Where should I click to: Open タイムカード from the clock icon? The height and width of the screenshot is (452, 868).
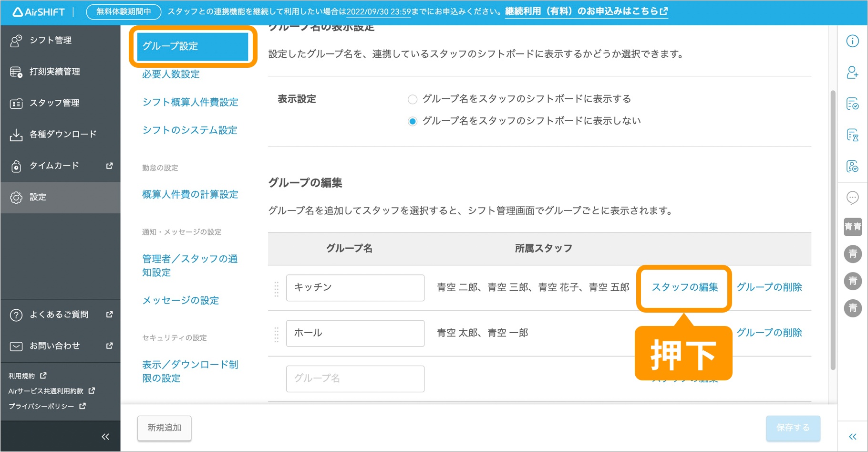[16, 166]
